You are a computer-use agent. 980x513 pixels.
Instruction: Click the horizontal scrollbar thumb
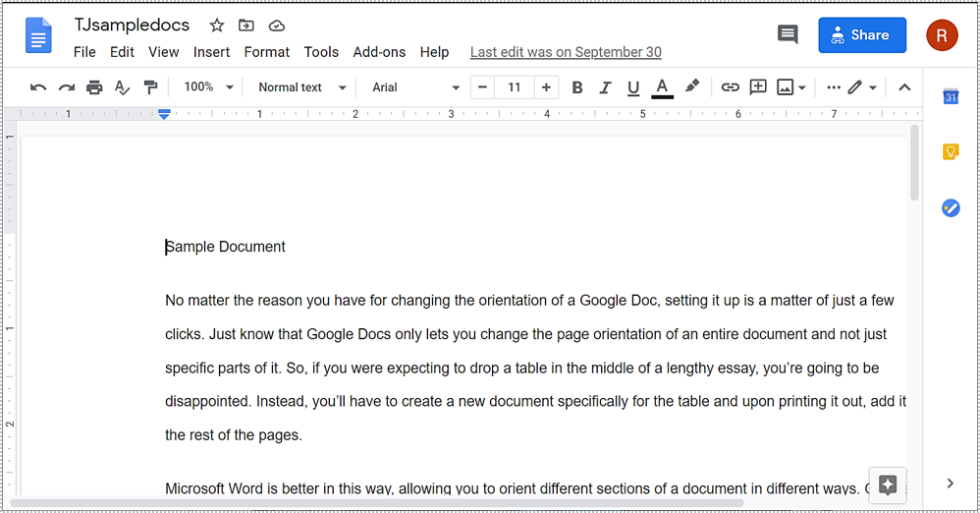pos(377,503)
